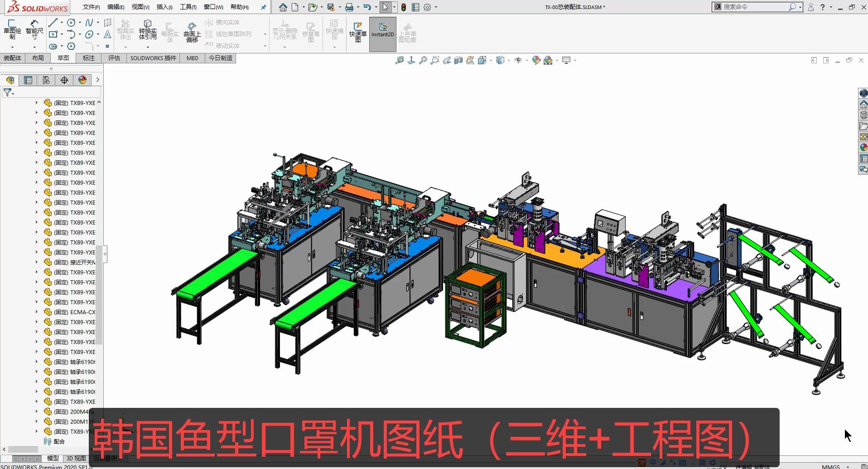Click the Section View icon

(458, 60)
